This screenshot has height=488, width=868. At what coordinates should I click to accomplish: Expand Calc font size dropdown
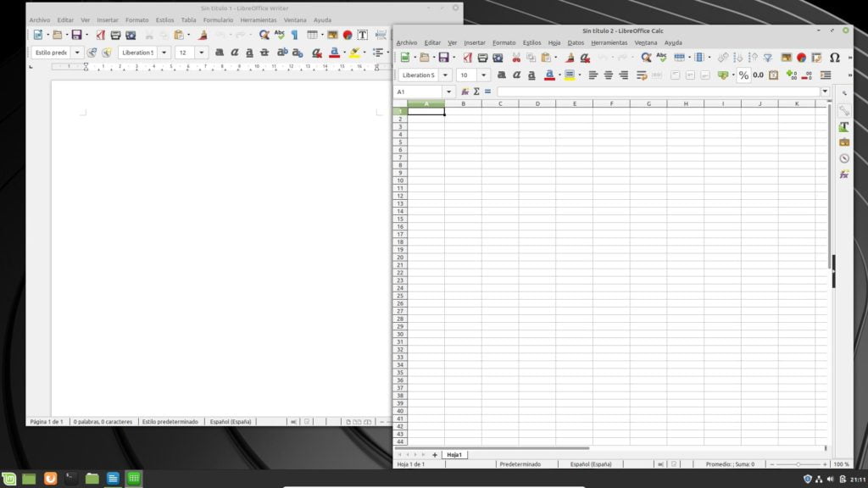(x=483, y=75)
